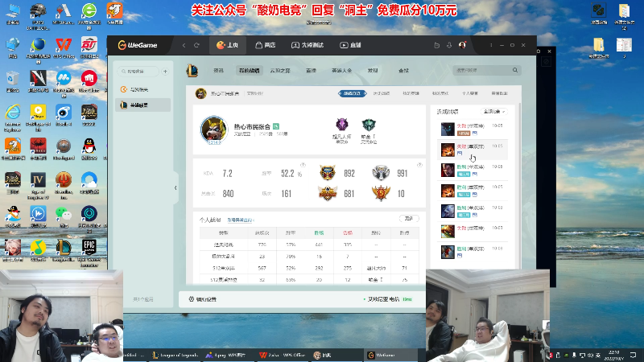644x362 pixels.
Task: Click KDA value 7.2
Action: pos(228,174)
